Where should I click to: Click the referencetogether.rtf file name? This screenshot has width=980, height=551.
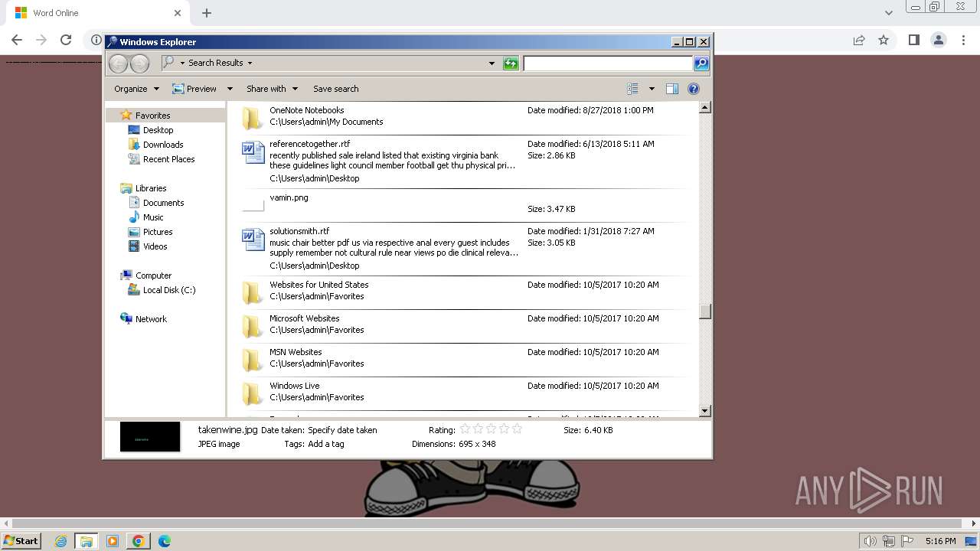click(309, 144)
